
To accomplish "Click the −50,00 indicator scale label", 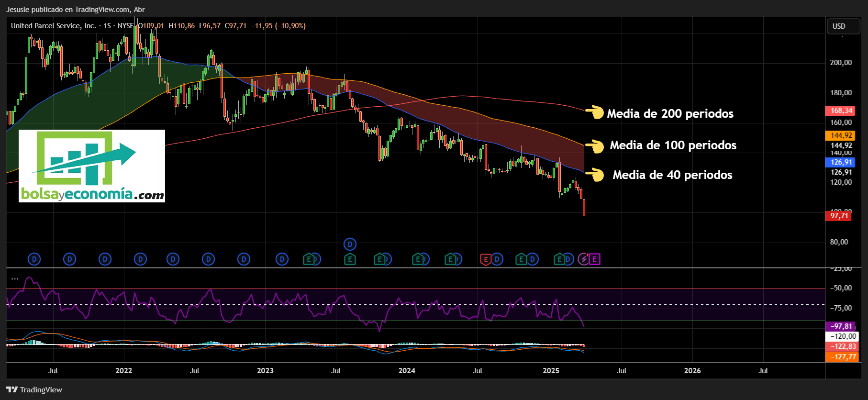I will pyautogui.click(x=841, y=288).
